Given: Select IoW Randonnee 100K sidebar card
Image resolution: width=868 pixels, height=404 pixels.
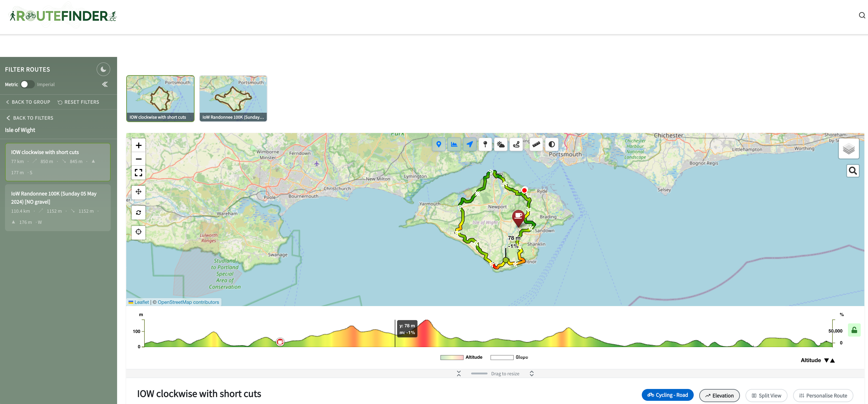Looking at the screenshot, I should click(x=58, y=207).
